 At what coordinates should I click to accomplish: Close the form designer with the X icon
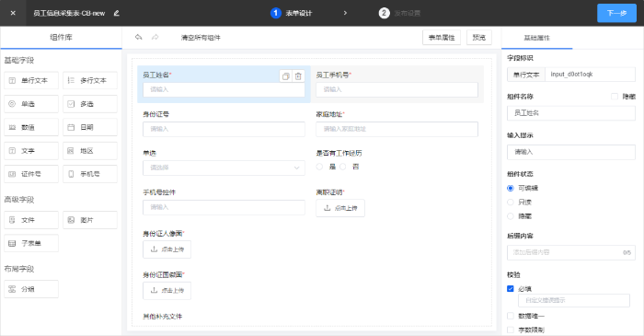point(13,13)
